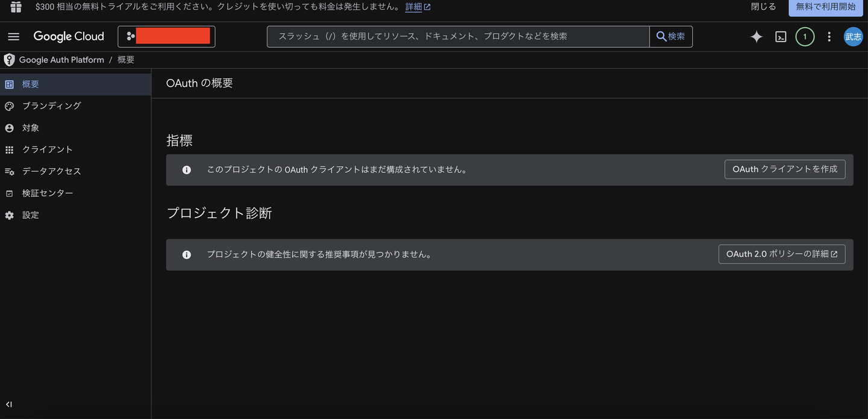
Task: Click the $300 無料トライアル banner text
Action: coord(217,7)
